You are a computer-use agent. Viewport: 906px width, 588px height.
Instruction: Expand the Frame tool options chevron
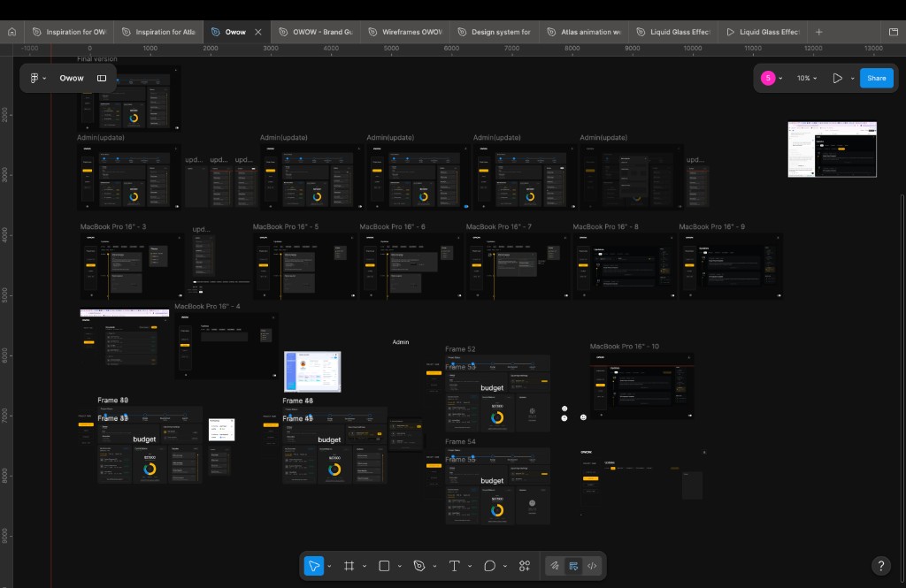point(365,566)
